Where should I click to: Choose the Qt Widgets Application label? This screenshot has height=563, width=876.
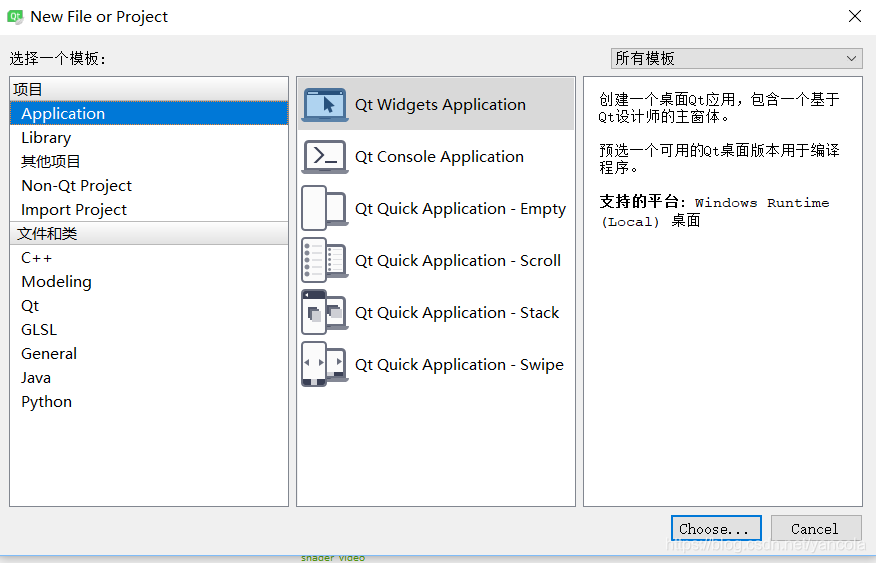[x=440, y=104]
